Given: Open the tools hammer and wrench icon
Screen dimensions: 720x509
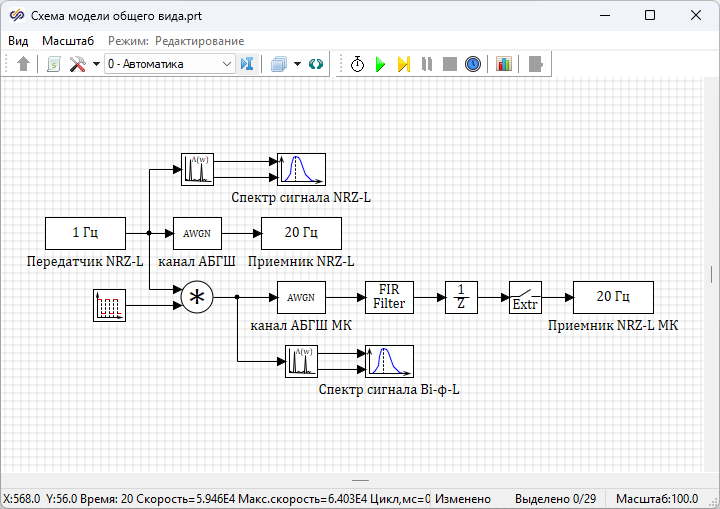Looking at the screenshot, I should tap(77, 64).
